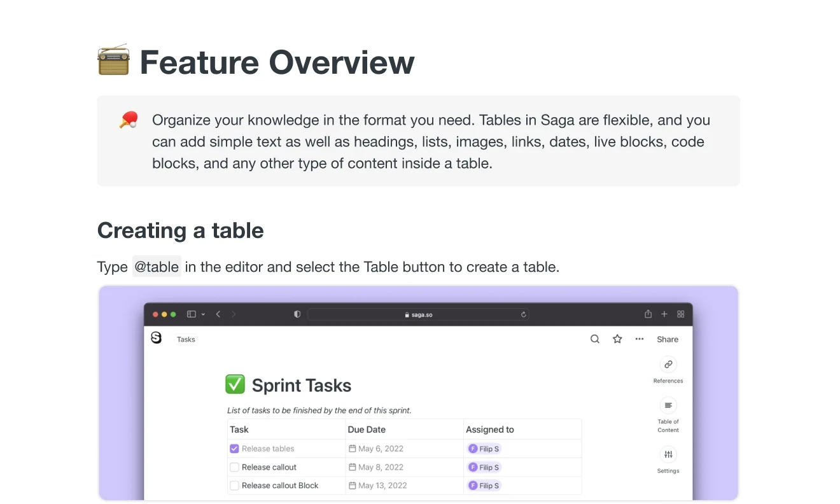Viewport: 840px width, 504px height.
Task: Open search with the magnifier icon
Action: tap(595, 339)
